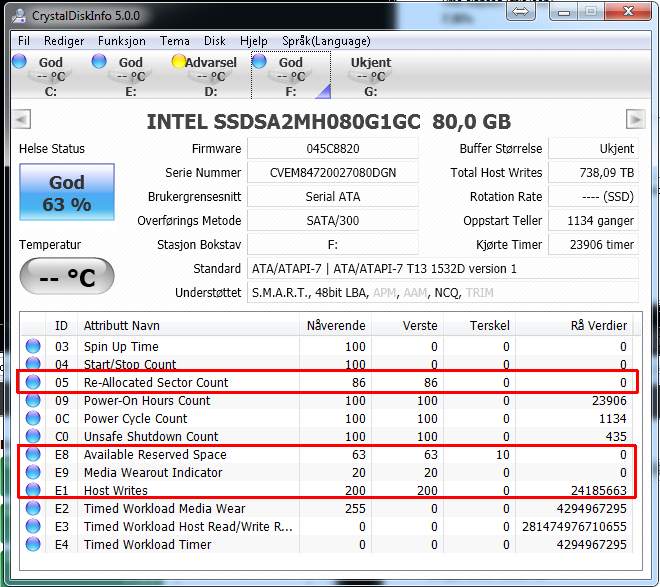Click the Oppstart Teller value 1134 ganger
660x587 pixels.
(593, 220)
